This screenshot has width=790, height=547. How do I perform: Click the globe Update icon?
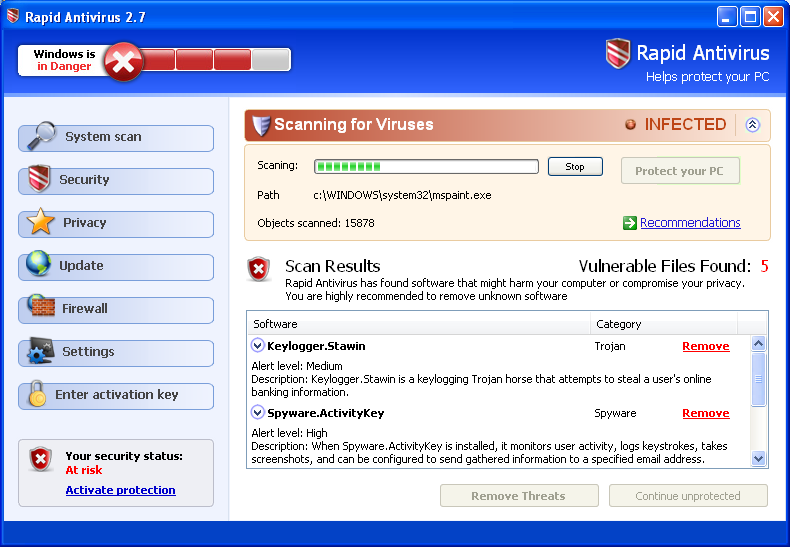click(39, 265)
